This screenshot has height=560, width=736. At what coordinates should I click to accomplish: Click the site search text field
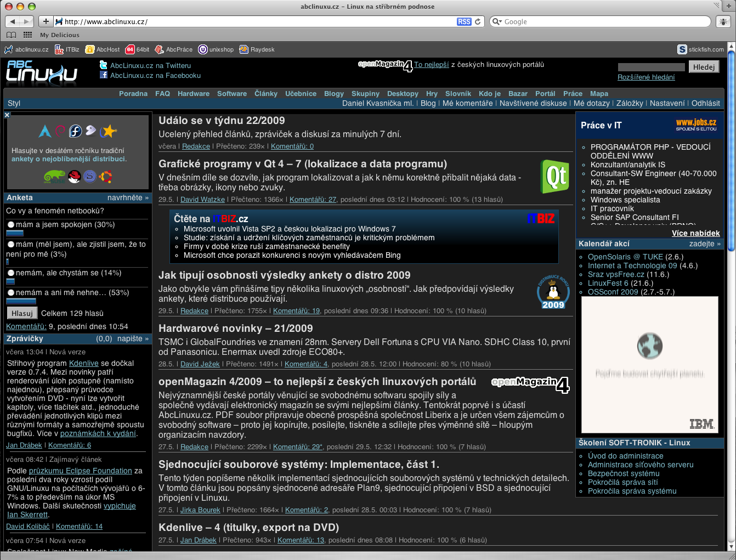click(x=651, y=67)
